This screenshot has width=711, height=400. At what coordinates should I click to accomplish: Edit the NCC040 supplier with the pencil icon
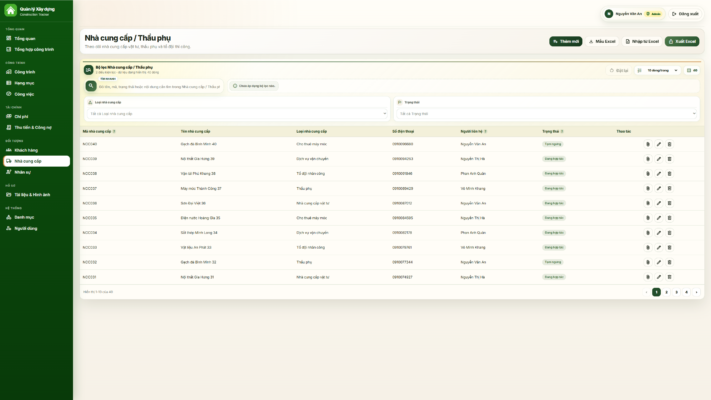click(659, 144)
